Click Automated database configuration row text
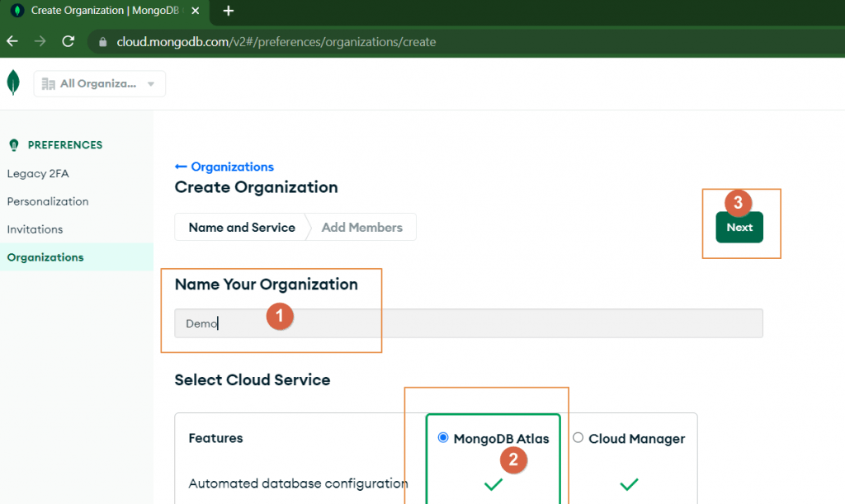 click(298, 483)
